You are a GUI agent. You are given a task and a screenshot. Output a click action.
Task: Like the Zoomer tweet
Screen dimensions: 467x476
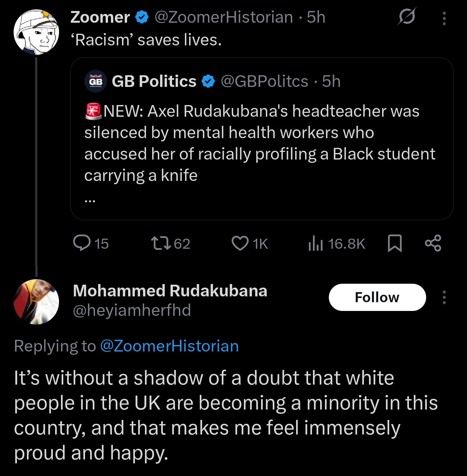240,243
